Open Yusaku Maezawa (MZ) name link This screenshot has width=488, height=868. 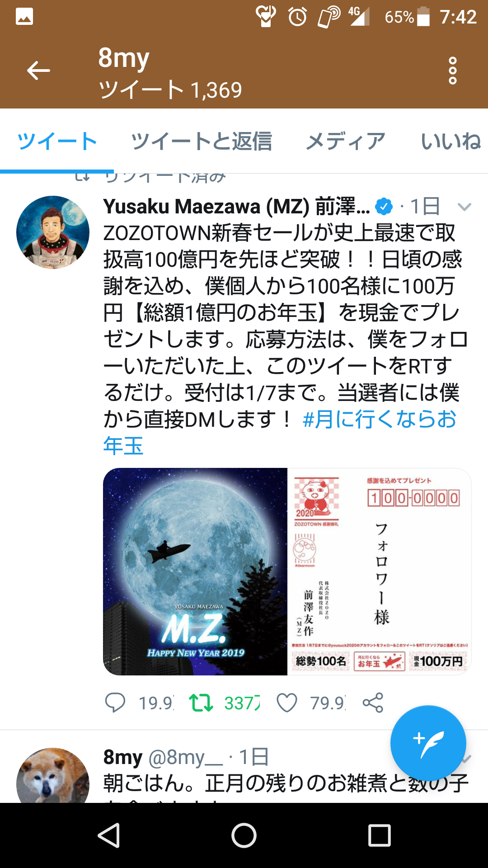point(236,207)
